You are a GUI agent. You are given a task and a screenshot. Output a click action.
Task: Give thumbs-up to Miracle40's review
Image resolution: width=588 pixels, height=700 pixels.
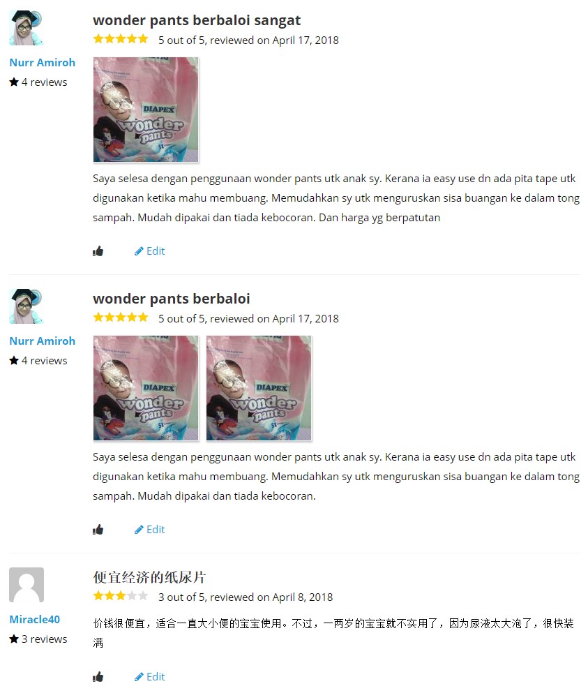tap(98, 677)
